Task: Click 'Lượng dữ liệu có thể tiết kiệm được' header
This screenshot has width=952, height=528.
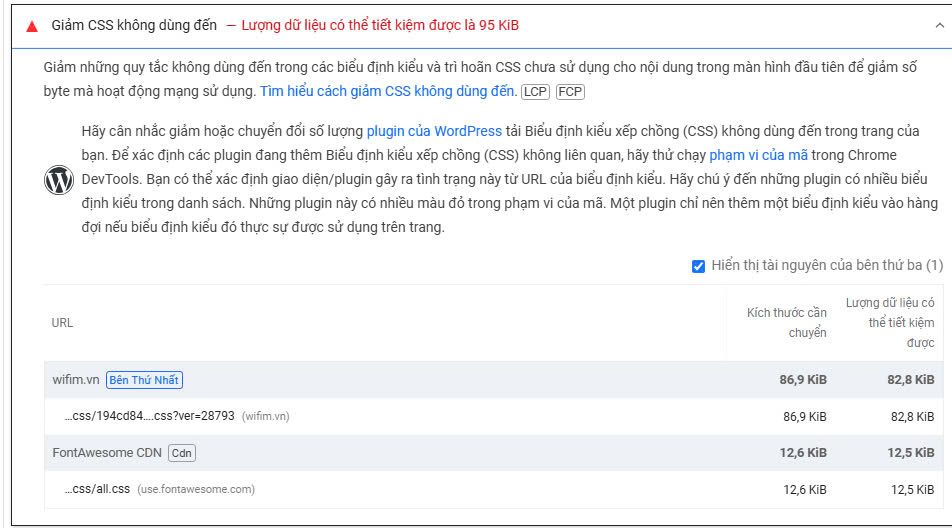Action: 889,323
